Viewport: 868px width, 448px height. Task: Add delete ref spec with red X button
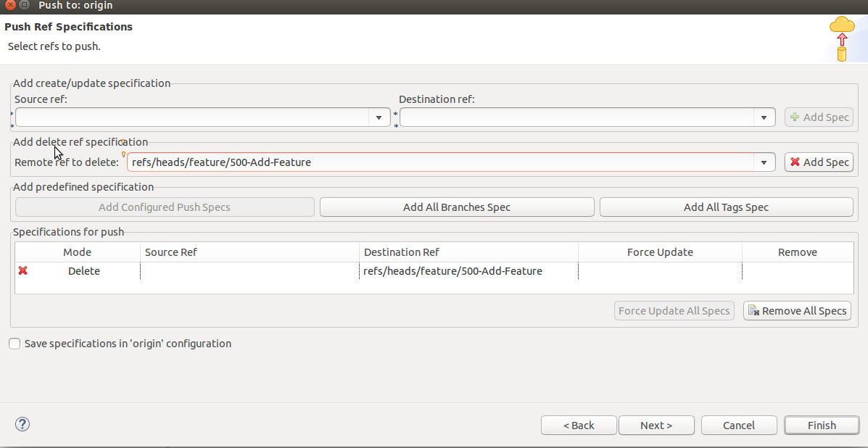coord(819,162)
